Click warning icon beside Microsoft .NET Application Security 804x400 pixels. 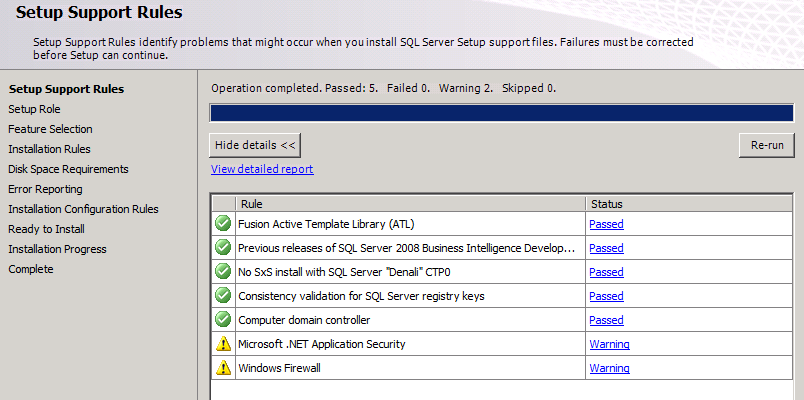(223, 344)
